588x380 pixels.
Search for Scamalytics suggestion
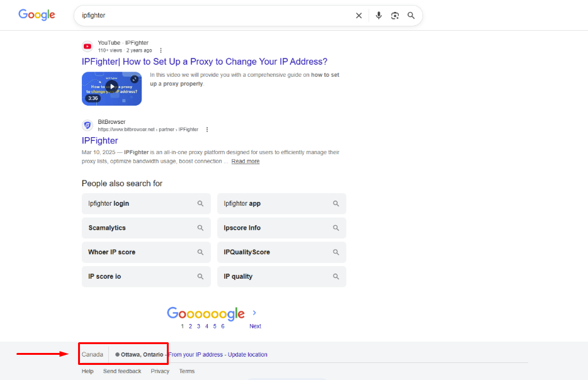146,228
